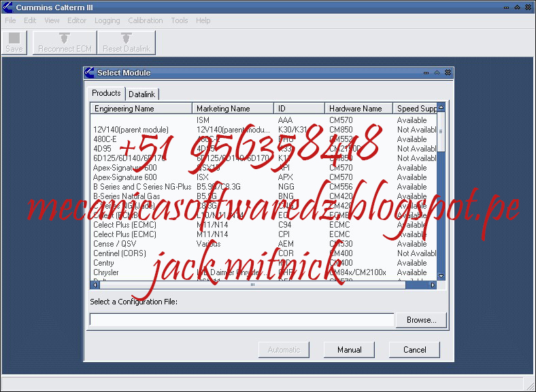Click the CM84x/CM2100x hardware cell
Viewport: 536px width, 392px height.
[x=358, y=272]
